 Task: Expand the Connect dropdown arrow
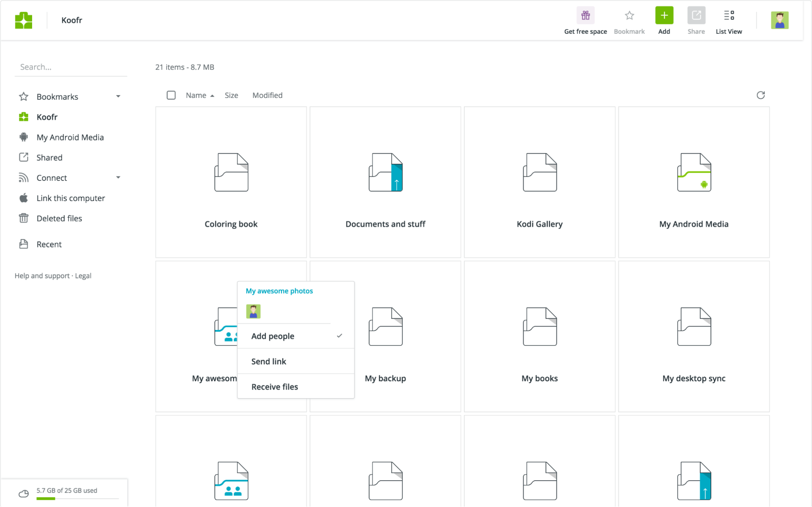point(118,178)
